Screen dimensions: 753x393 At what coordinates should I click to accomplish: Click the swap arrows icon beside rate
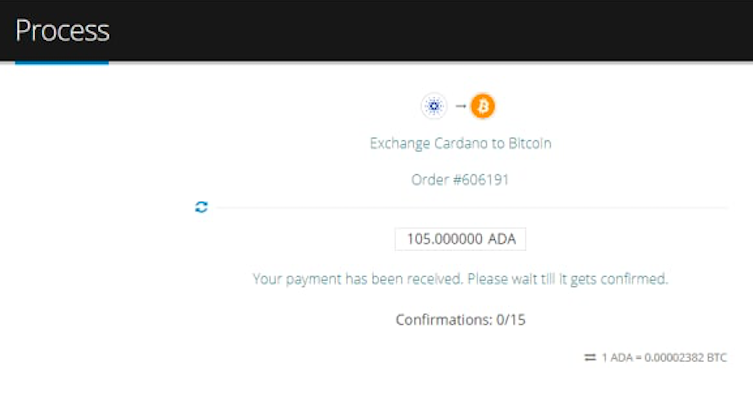[590, 357]
